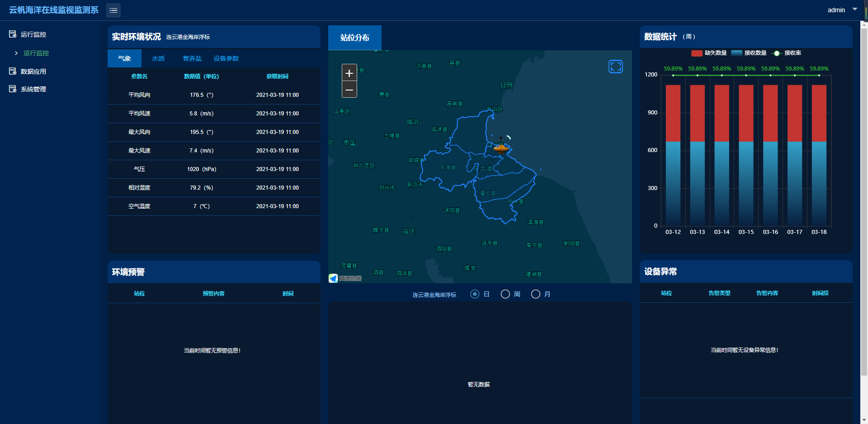Click the 数据应用 sidebar menu icon
Viewport: 868px width, 424px height.
coord(13,71)
